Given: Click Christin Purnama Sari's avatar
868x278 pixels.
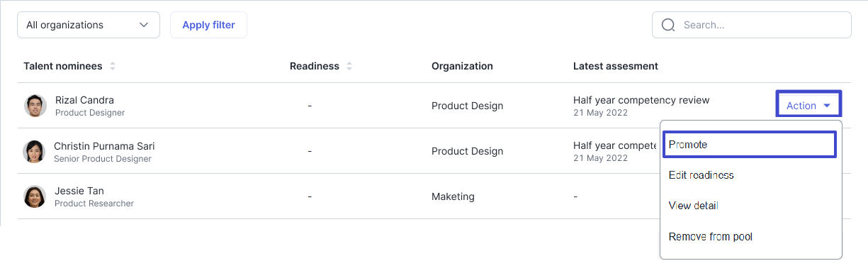Looking at the screenshot, I should [x=34, y=151].
